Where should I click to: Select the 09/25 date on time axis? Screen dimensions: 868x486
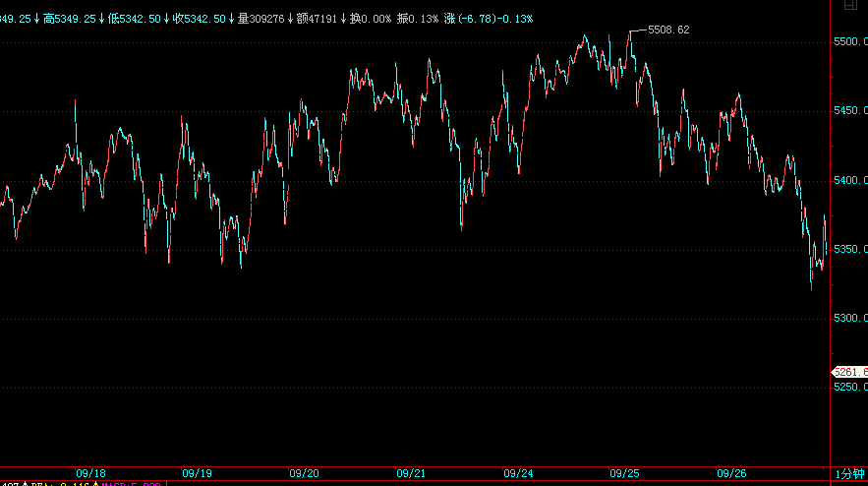(624, 473)
